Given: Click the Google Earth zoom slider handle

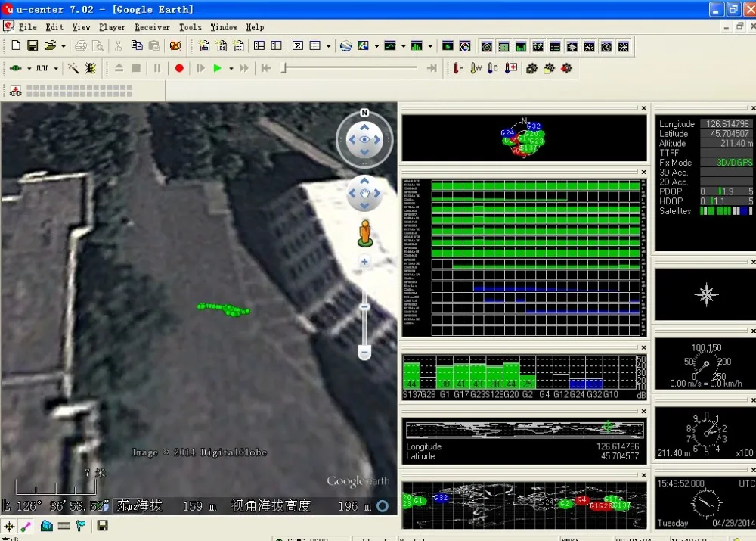Looking at the screenshot, I should [x=364, y=306].
